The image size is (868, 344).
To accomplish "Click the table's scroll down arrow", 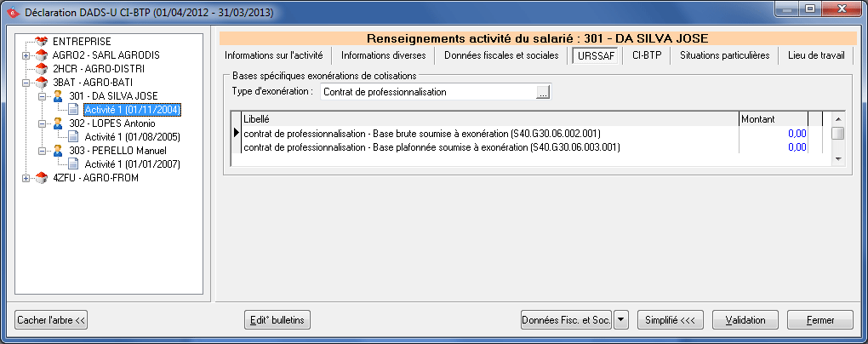I will [x=837, y=158].
